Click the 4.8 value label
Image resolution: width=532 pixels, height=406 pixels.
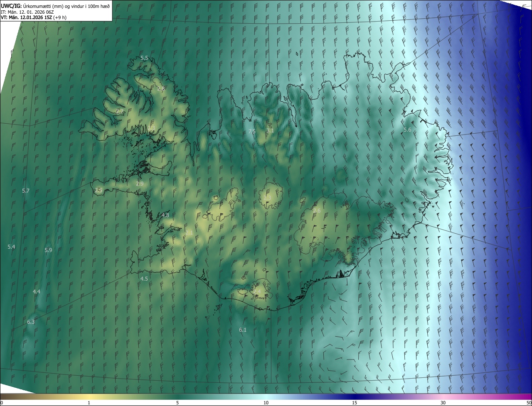pyautogui.click(x=165, y=215)
